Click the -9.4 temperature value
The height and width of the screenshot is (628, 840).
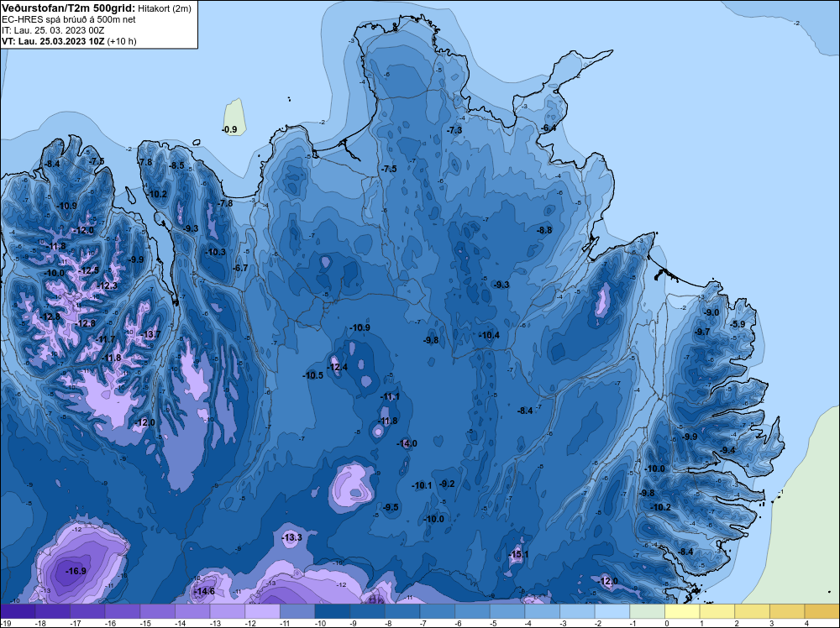727,450
